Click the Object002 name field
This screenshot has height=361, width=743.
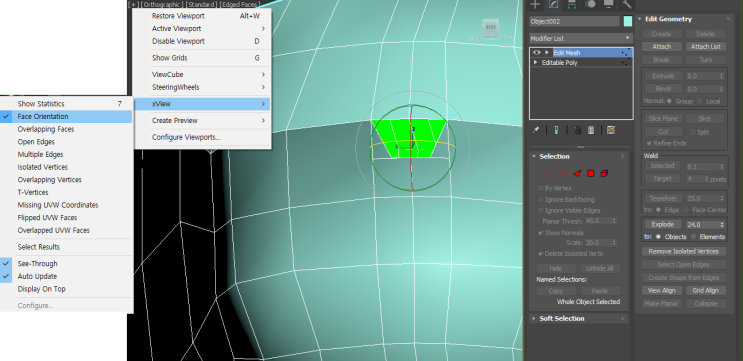click(574, 21)
